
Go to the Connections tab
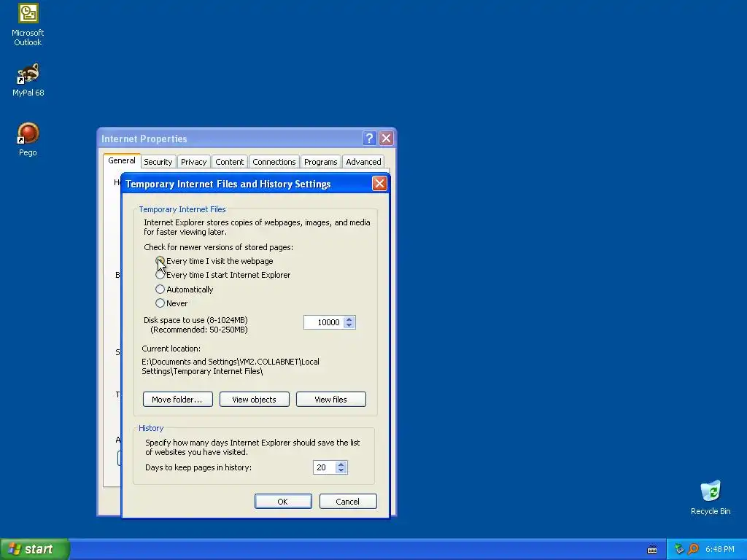click(x=274, y=162)
